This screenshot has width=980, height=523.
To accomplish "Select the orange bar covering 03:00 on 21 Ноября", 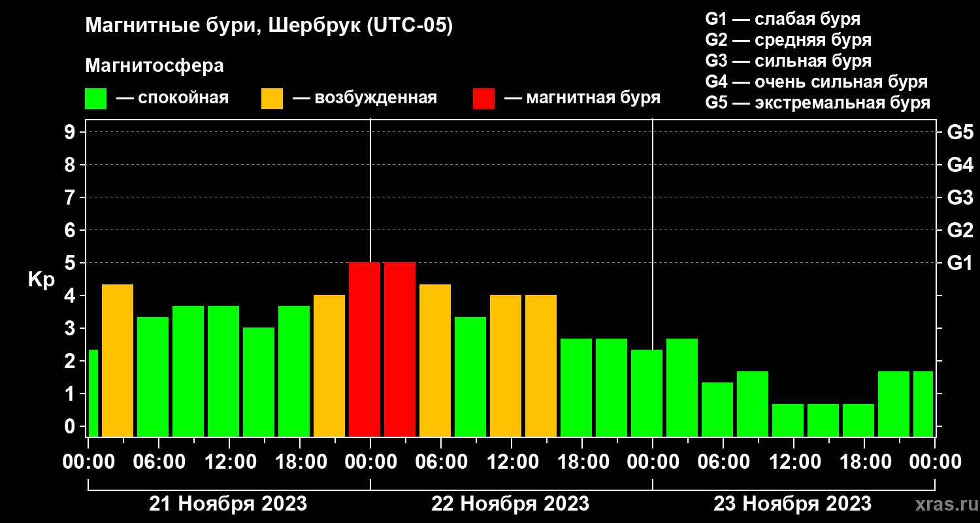I will point(118,361).
